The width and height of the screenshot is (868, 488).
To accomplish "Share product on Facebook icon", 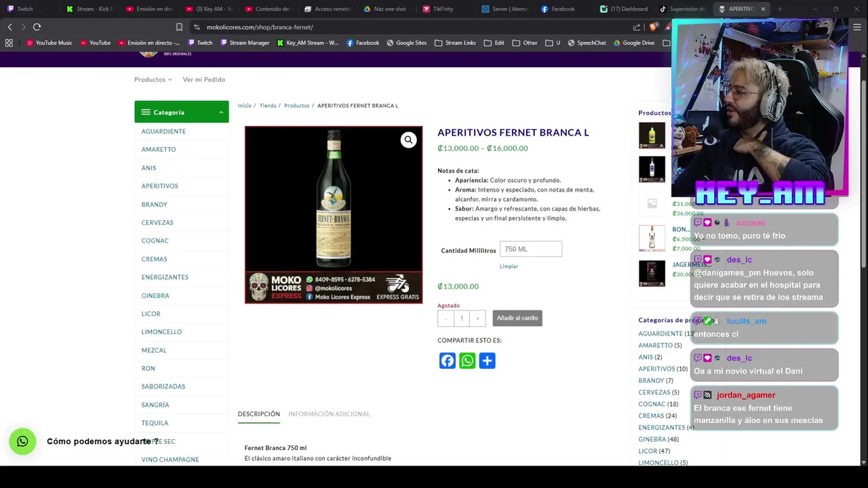I will point(448,361).
